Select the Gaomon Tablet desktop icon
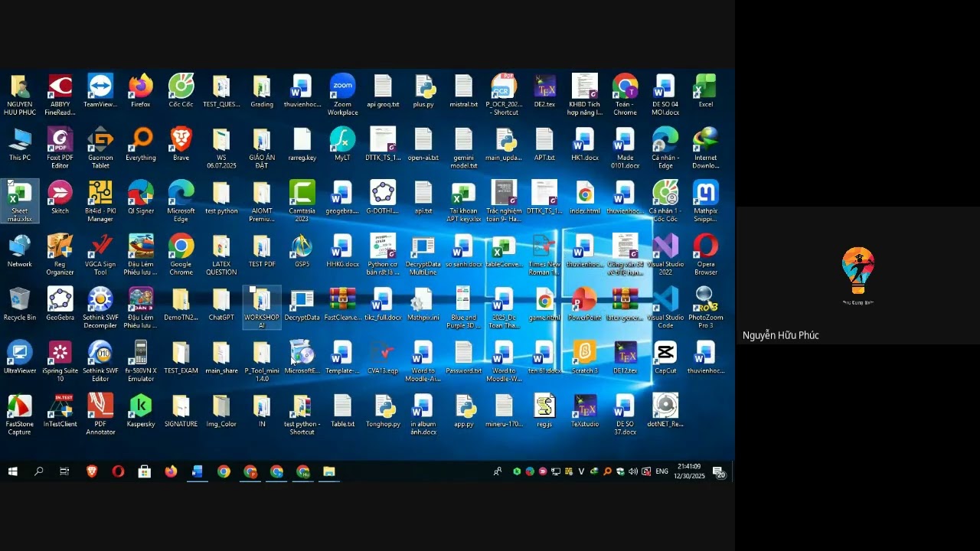980x551 pixels. 100,148
